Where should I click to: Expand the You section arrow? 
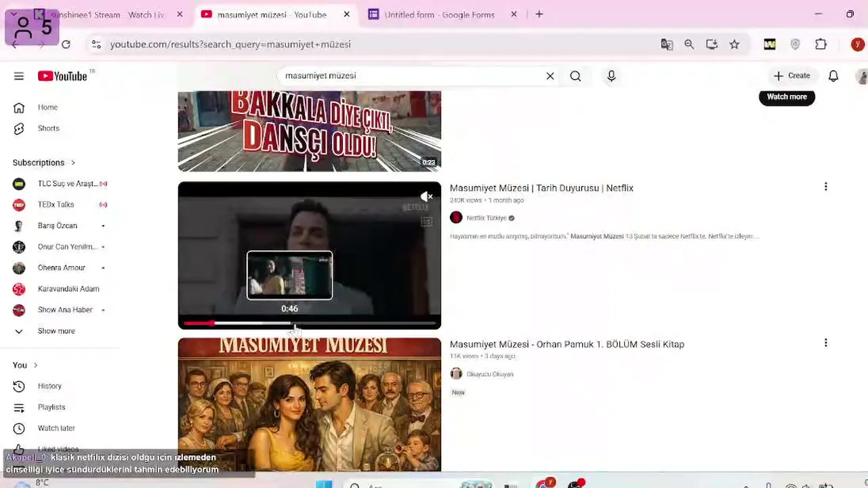coord(35,365)
